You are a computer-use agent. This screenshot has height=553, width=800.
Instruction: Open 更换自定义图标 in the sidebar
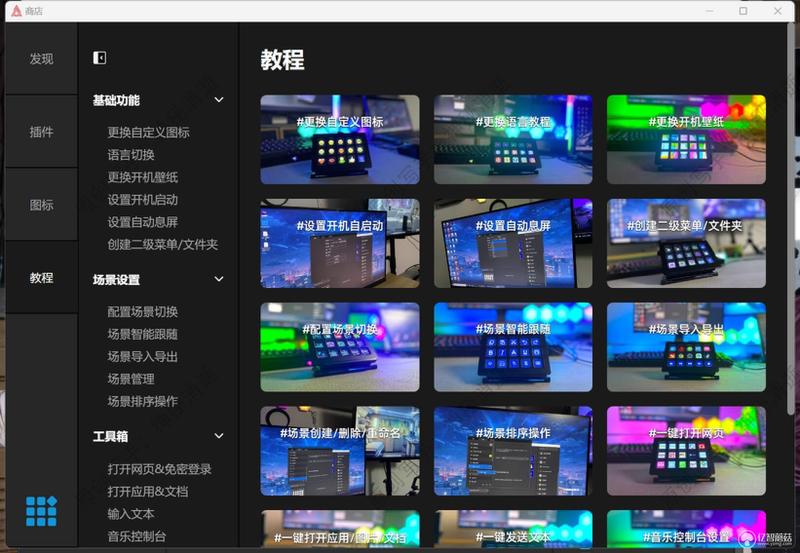pos(148,133)
